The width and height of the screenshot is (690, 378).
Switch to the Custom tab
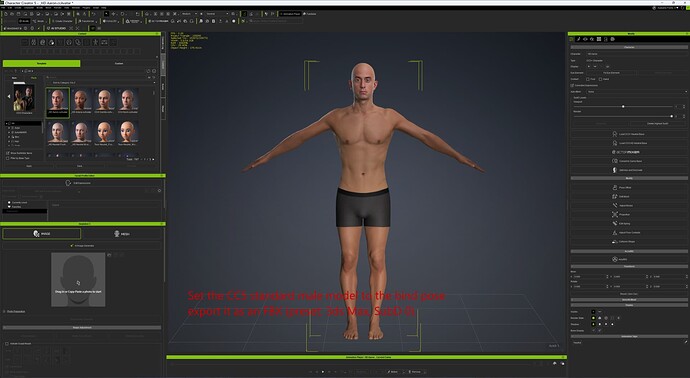pos(119,63)
